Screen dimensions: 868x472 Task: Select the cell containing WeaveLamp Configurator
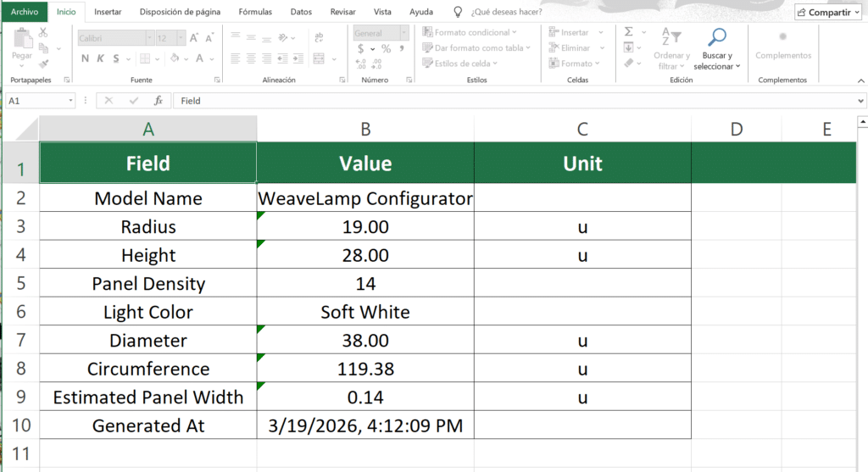[365, 198]
